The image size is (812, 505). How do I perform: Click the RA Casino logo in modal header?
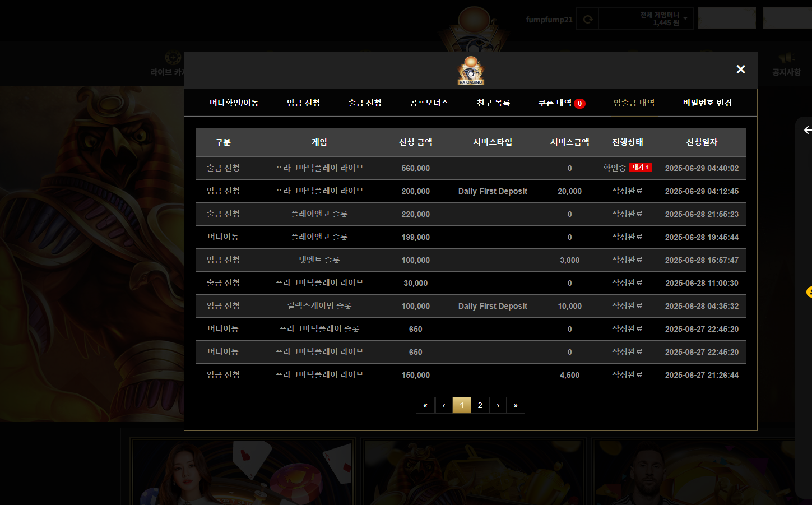471,71
